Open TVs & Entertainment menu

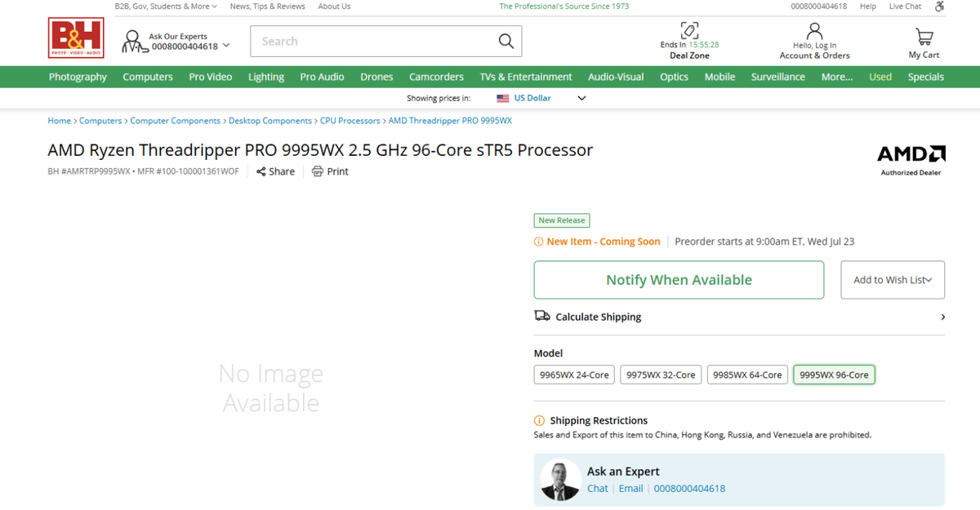click(x=526, y=77)
